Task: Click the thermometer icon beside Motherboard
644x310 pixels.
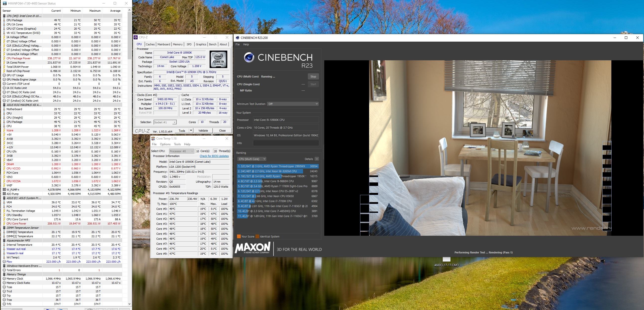Action: pos(4,109)
